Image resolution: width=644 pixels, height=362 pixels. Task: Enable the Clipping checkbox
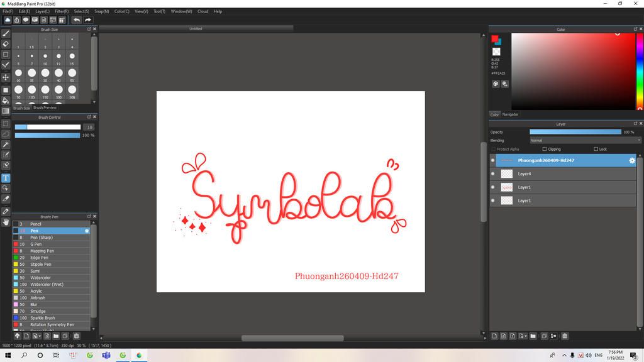(x=545, y=149)
